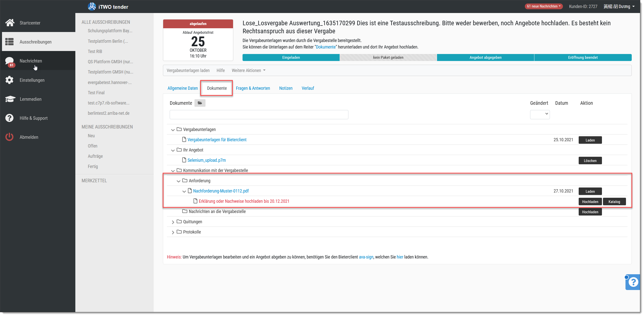This screenshot has height=316, width=644.
Task: Collapse the Vergabeunterlagen folder
Action: (x=173, y=130)
